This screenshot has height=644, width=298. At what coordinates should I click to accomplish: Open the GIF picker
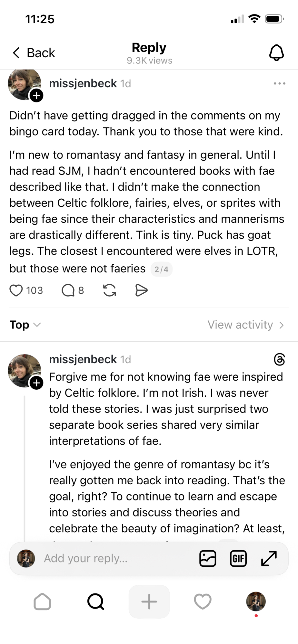click(x=238, y=558)
